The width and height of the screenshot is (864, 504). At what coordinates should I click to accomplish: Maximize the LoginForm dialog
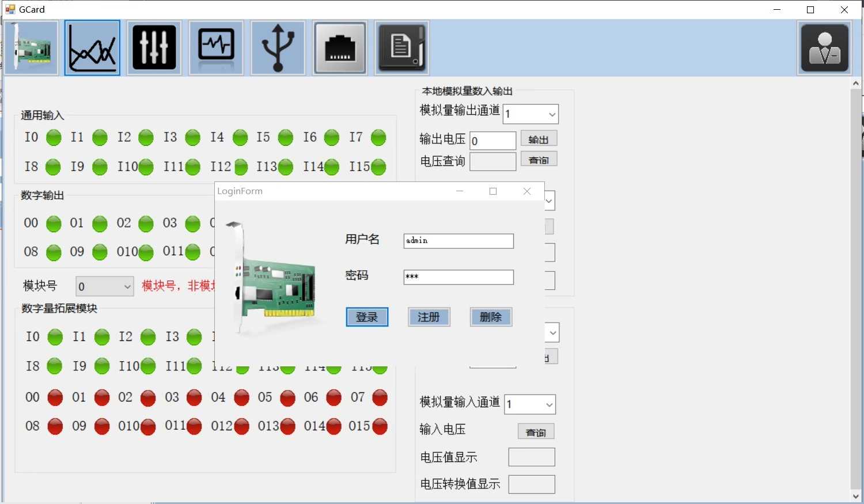click(493, 191)
